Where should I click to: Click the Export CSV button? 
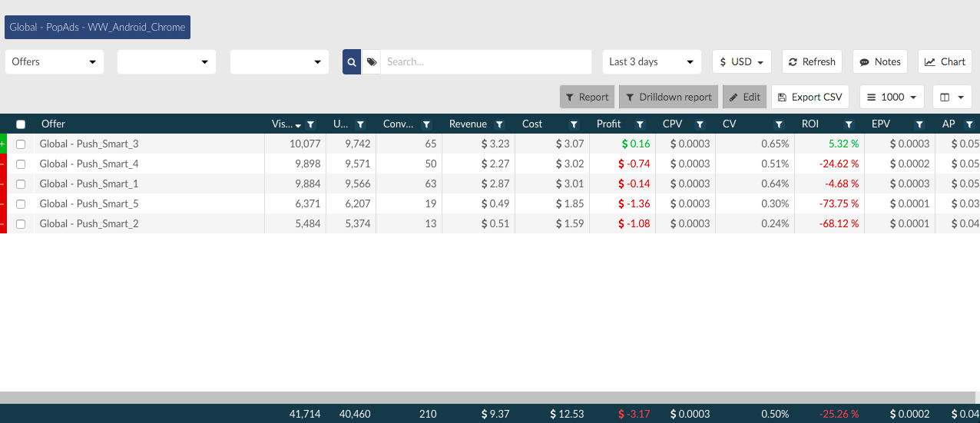pos(809,97)
